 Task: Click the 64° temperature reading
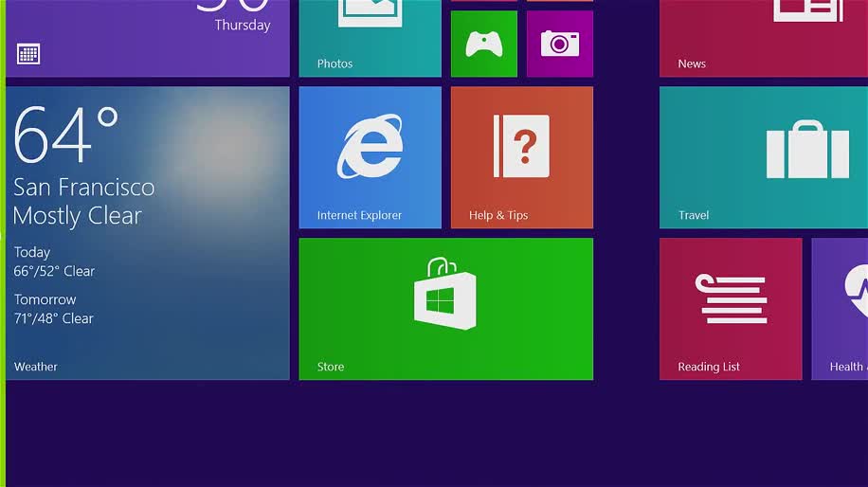point(66,135)
